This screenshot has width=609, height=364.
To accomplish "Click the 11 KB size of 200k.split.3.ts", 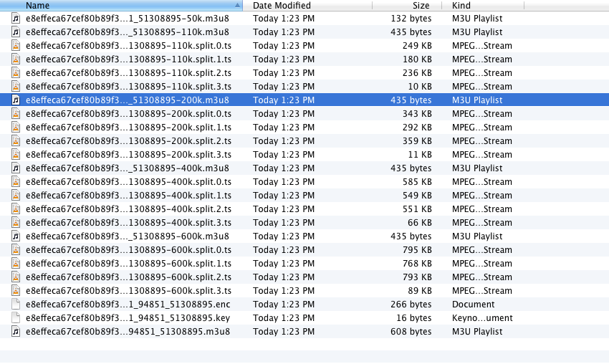I will pos(419,155).
